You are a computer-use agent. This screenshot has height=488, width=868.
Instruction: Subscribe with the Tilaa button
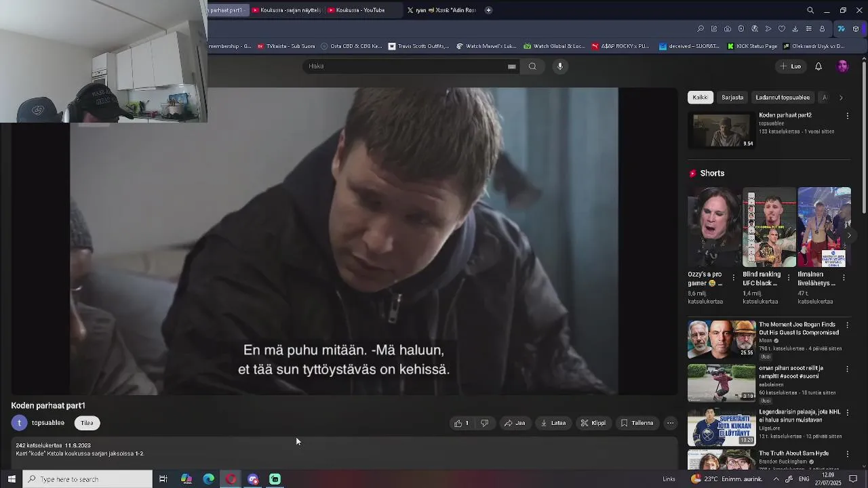87,423
